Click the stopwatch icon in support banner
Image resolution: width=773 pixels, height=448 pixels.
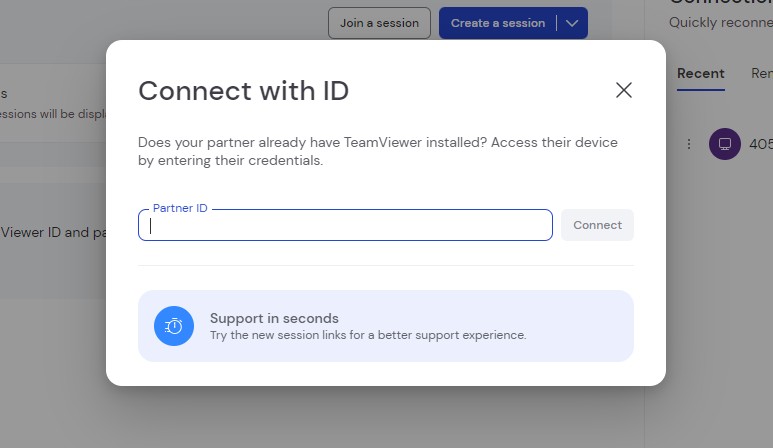[174, 326]
